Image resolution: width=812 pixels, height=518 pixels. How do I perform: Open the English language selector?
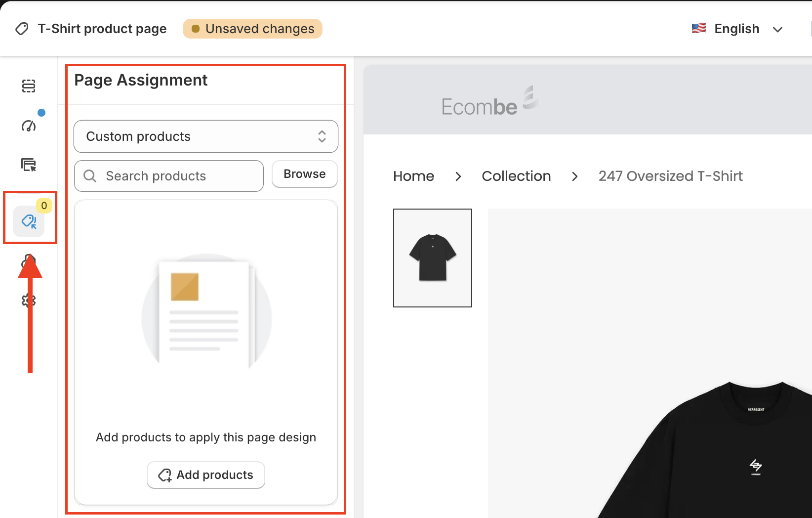(x=736, y=29)
